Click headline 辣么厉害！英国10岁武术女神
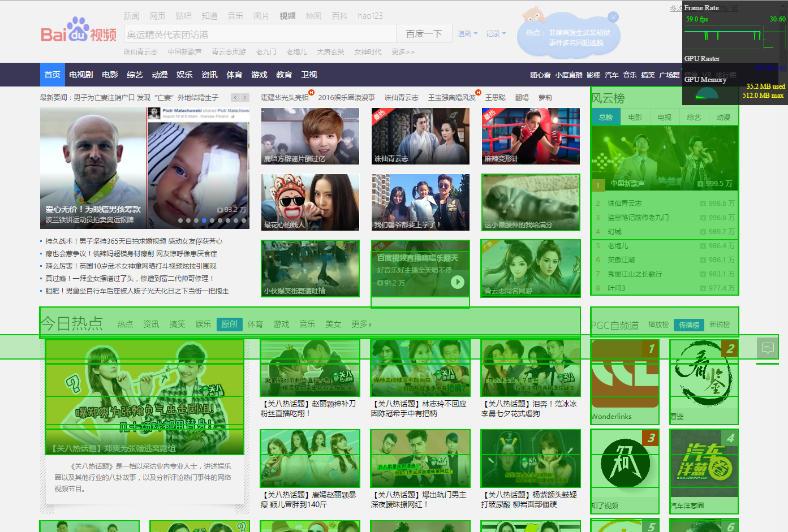The width and height of the screenshot is (788, 532). [x=131, y=266]
